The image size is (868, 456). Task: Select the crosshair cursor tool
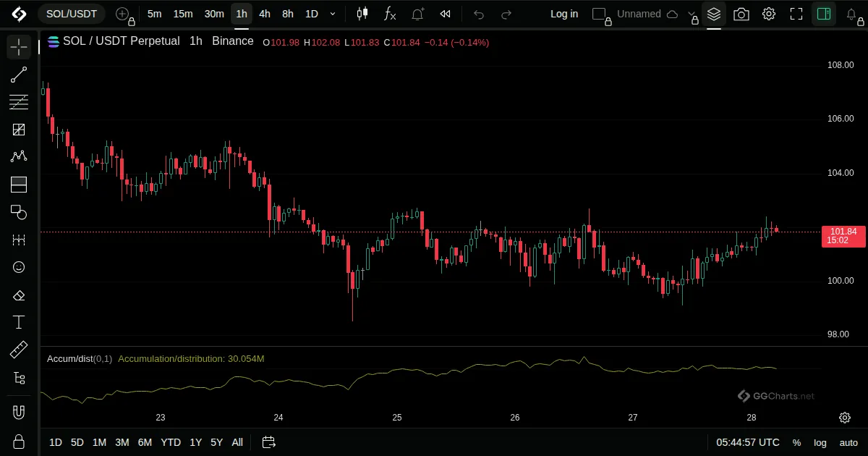19,47
